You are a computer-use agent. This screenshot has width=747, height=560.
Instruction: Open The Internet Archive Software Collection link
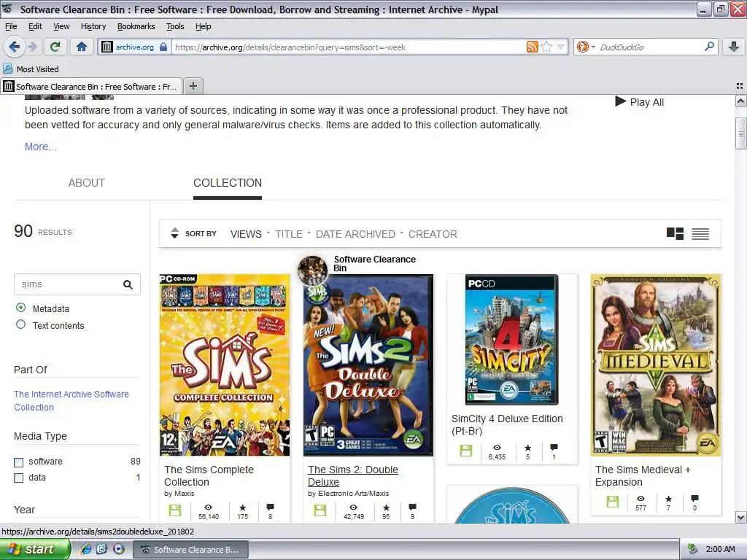71,400
